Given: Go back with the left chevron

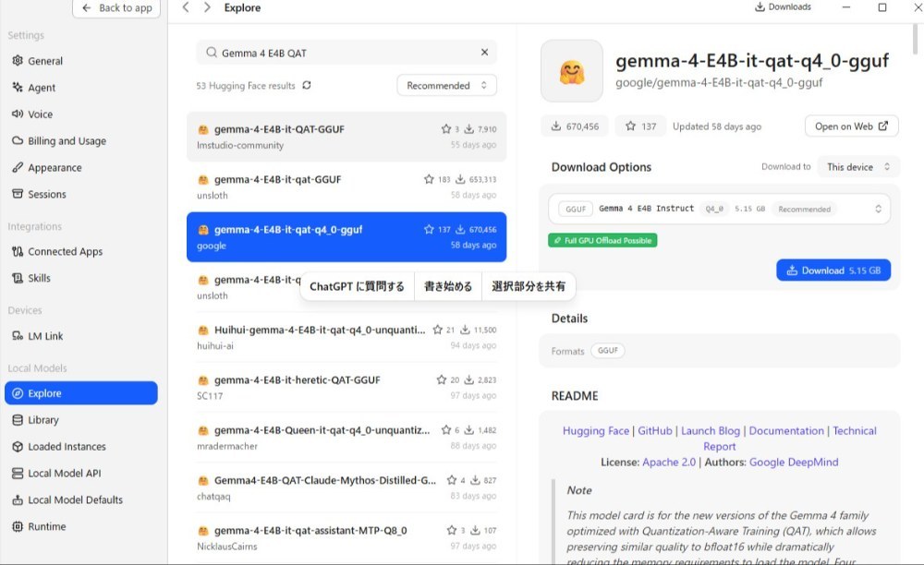Looking at the screenshot, I should [x=186, y=7].
